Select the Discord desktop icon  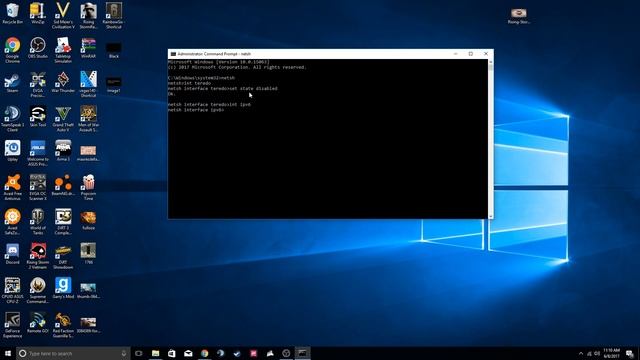[x=12, y=254]
